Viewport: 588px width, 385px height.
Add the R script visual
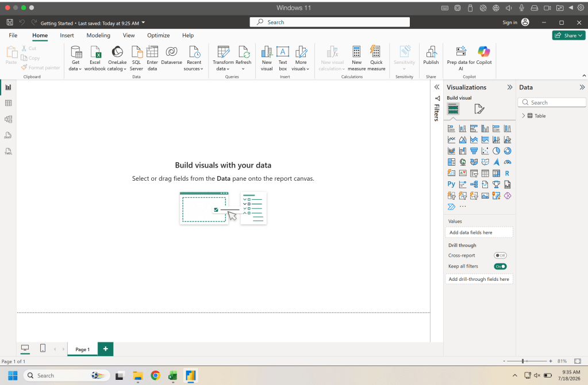[508, 174]
